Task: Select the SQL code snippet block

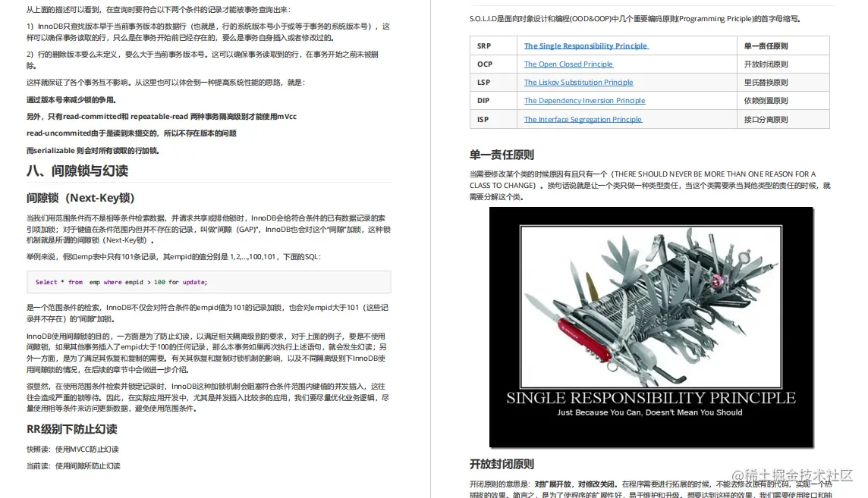Action: click(x=205, y=281)
